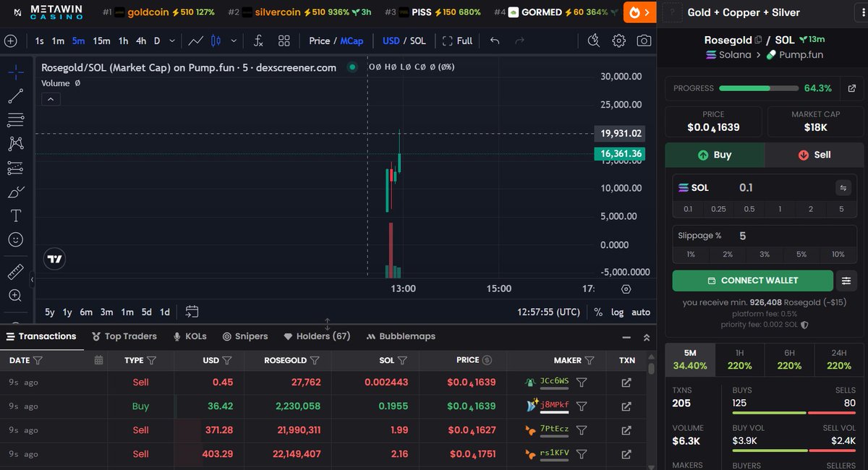Open the Fibonacci retracement tool

click(x=15, y=120)
